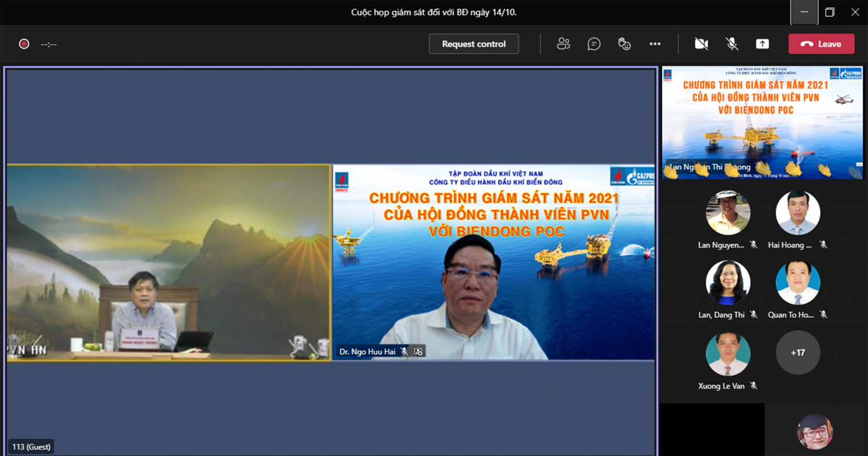
Task: Click muted mic icon next to Lan, Dang Thi
Action: pos(753,315)
